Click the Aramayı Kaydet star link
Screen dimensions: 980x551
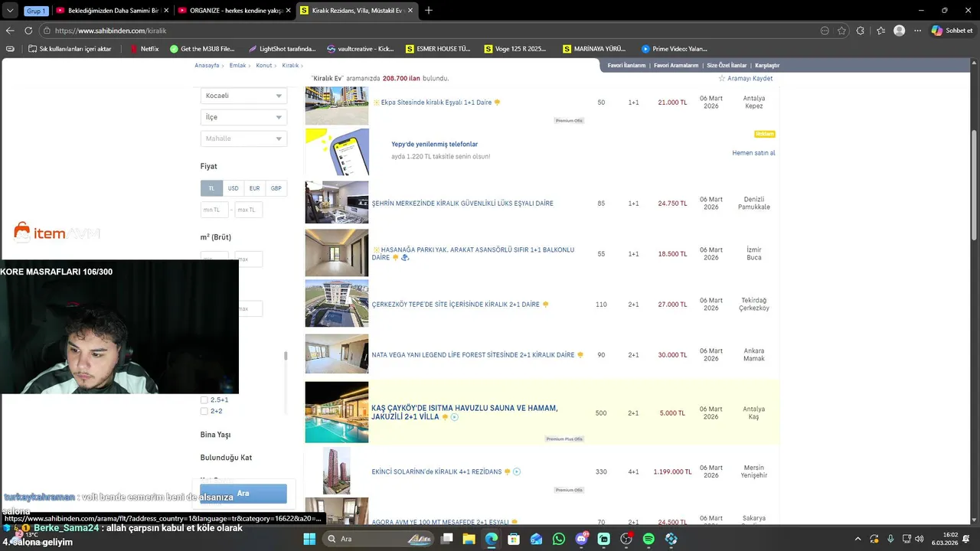pos(745,78)
